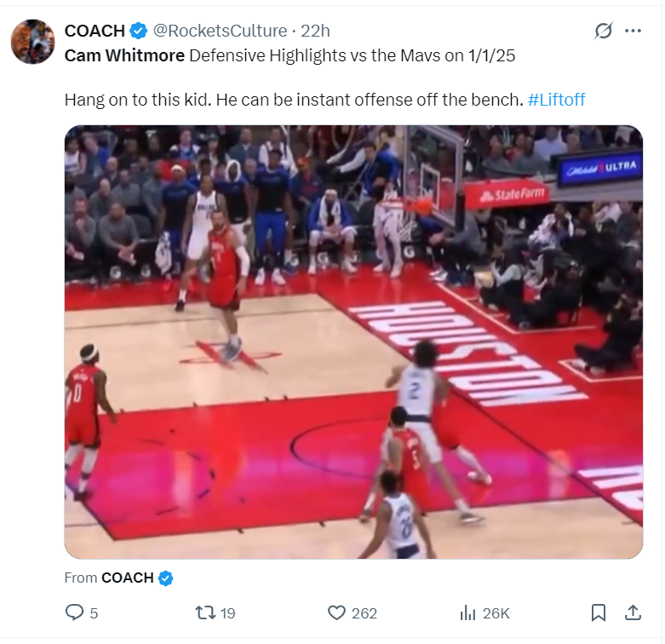Open the three-dot more options menu

coord(633,31)
